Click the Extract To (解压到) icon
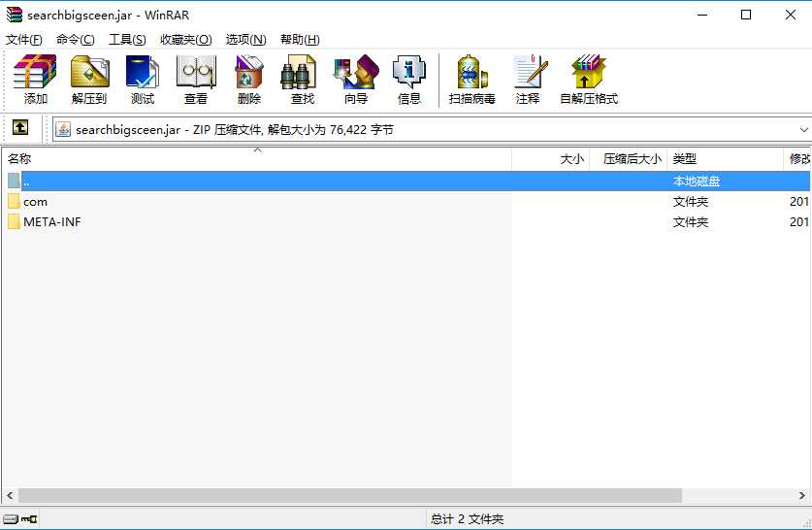The image size is (812, 530). (89, 80)
